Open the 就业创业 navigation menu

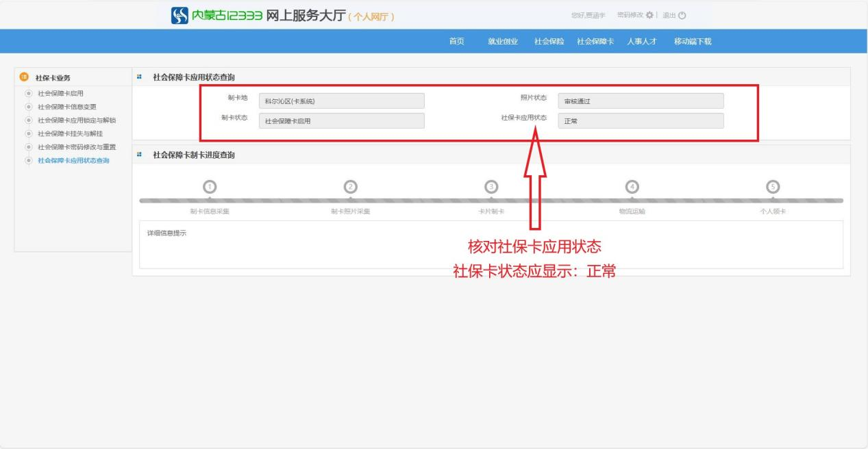pos(502,42)
